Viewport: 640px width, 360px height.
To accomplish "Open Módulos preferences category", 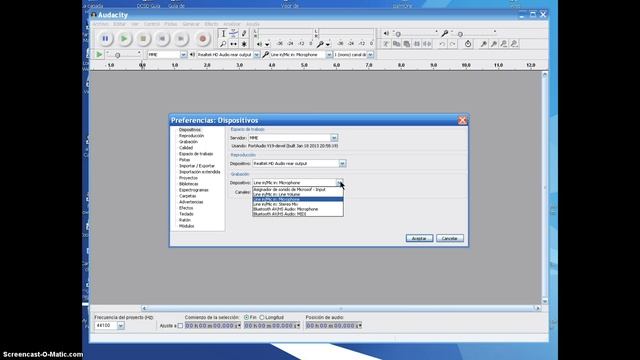I will click(187, 226).
